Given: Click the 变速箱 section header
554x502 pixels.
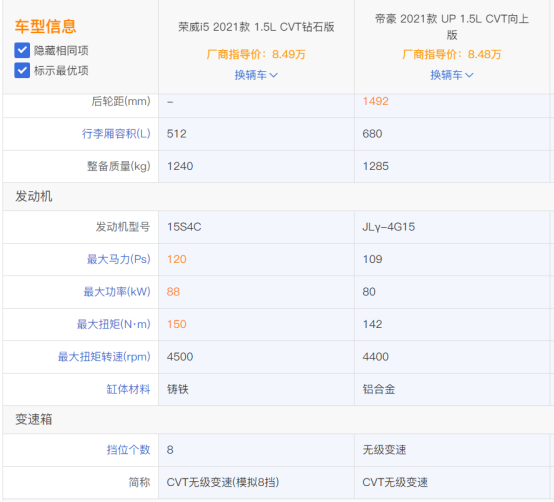Looking at the screenshot, I should tap(34, 419).
